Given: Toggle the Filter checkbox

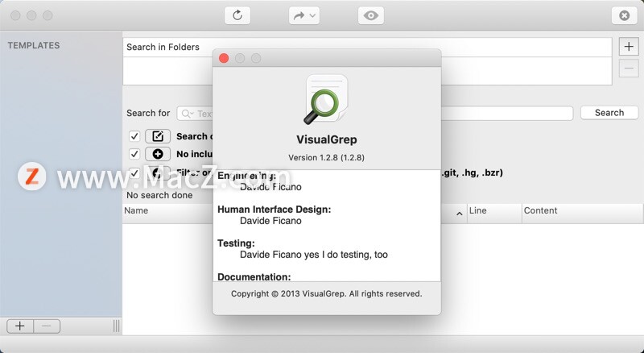Looking at the screenshot, I should point(134,172).
